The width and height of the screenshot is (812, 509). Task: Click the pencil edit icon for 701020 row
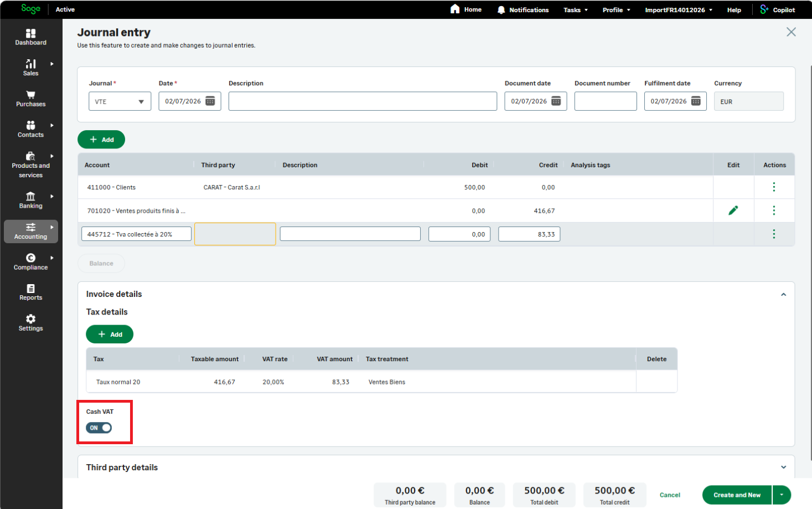tap(733, 210)
